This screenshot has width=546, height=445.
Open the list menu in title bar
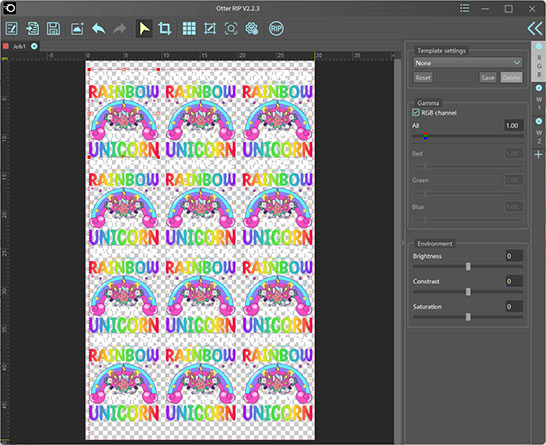(465, 8)
